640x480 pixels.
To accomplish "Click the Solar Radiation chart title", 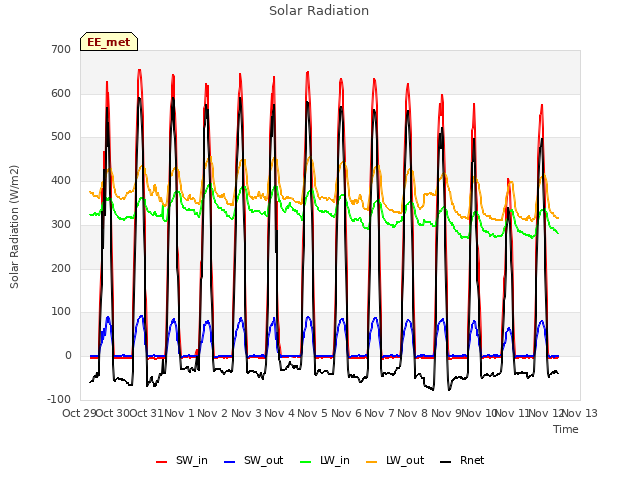I will point(319,11).
